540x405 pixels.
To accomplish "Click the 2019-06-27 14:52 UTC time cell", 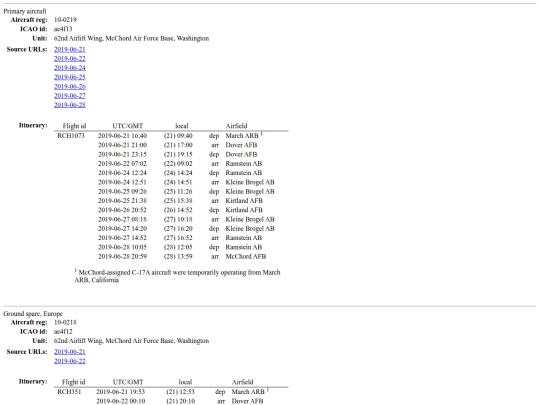I will 123,238.
